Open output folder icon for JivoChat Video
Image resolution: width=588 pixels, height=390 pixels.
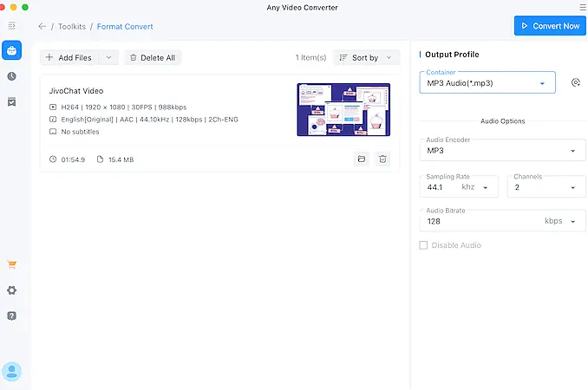coord(361,159)
